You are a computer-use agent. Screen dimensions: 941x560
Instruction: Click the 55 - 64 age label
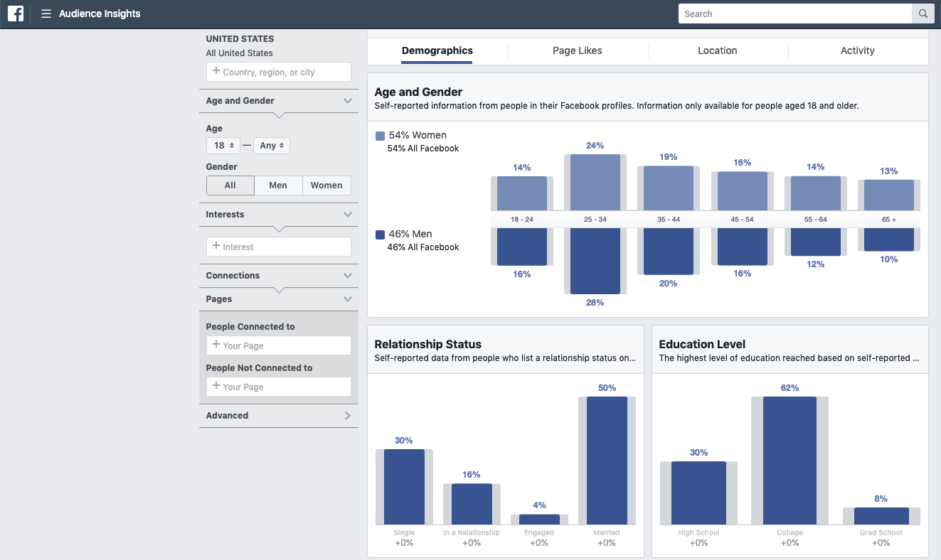pos(816,220)
